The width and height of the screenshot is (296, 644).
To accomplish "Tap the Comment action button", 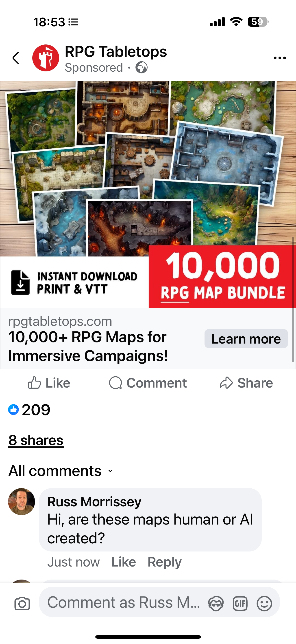I will pyautogui.click(x=148, y=383).
